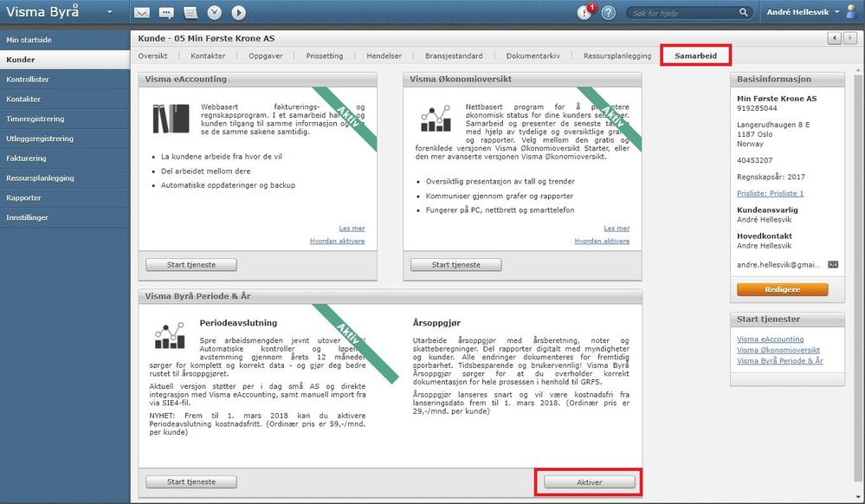Open the help question mark icon
This screenshot has width=865, height=504.
click(608, 12)
